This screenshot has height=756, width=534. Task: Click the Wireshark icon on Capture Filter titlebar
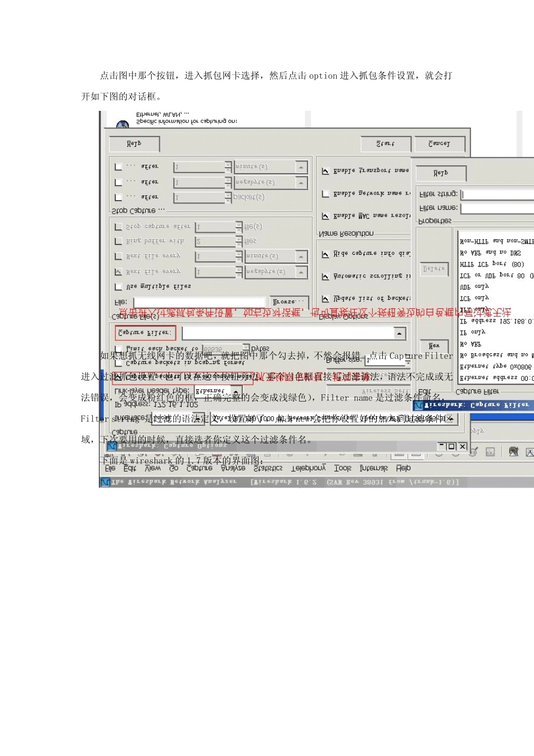point(418,405)
